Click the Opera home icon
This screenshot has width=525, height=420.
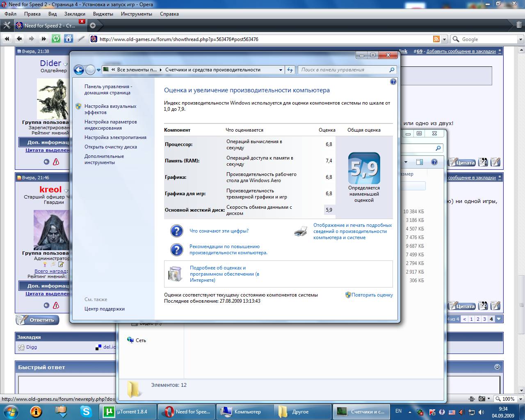point(68,39)
